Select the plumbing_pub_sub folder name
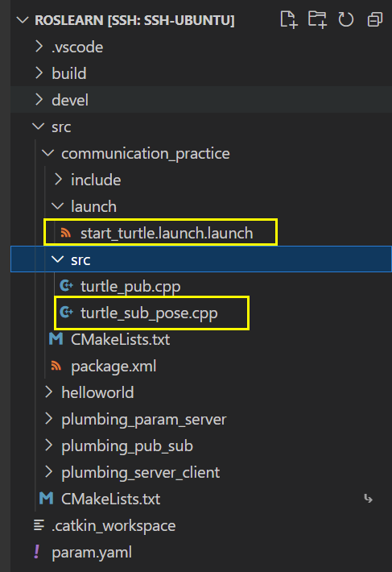Screen dimensions: 392x572 [x=127, y=446]
